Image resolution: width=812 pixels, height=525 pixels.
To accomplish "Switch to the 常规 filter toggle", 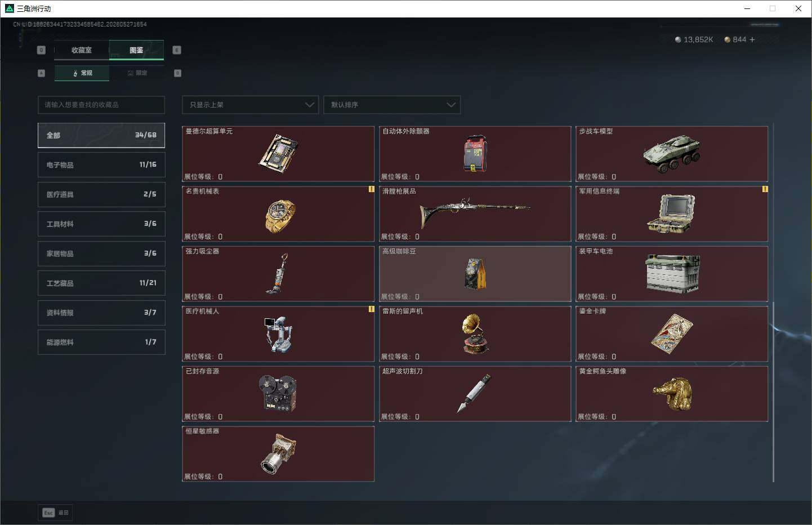I will click(x=82, y=73).
